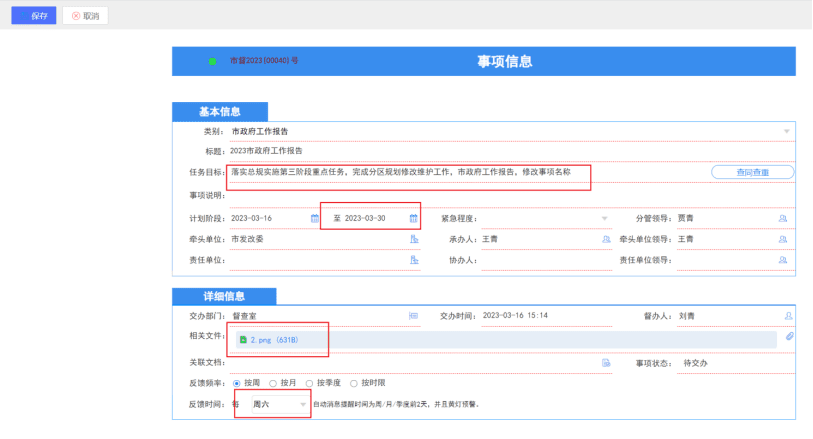Viewport: 813px width, 439px height.
Task: Click the 督办人 person picker icon
Action: point(788,316)
